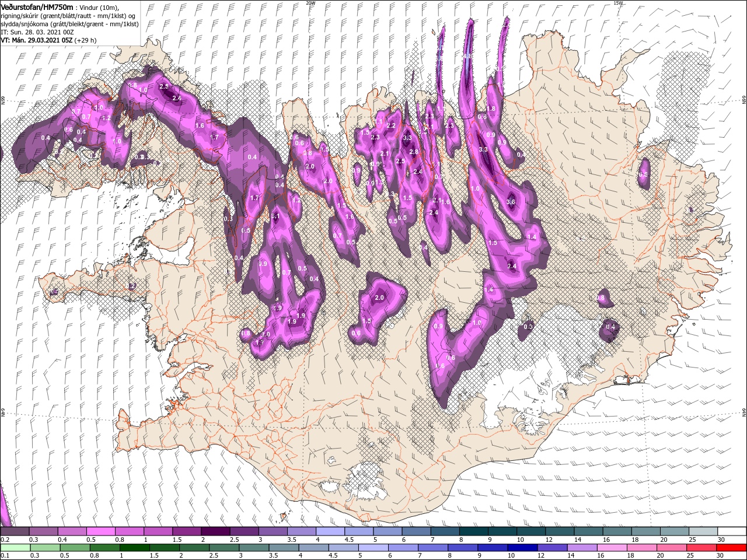Select snow scale swatch between 2 and 2.5
This screenshot has width=747, height=560.
(215, 531)
